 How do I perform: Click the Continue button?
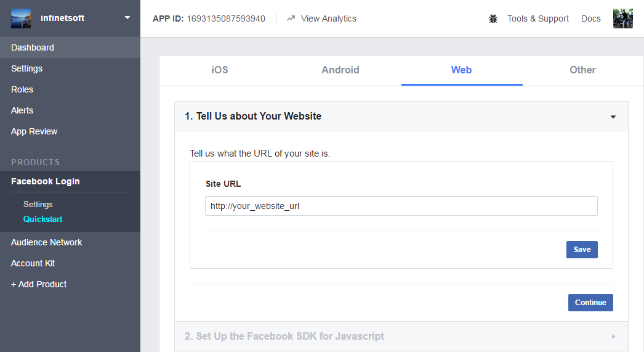tap(590, 303)
